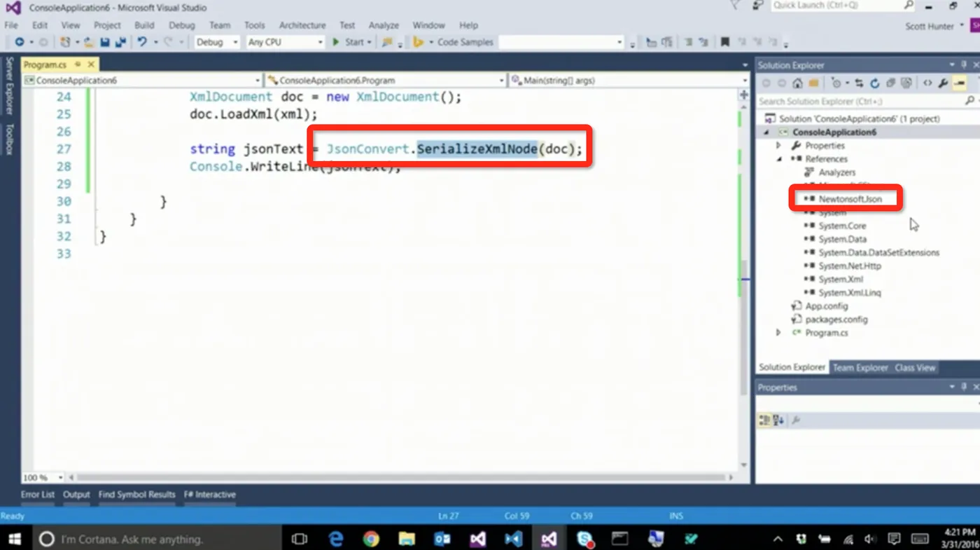Click the View Code icon in Solution Explorer
Screen dimensions: 980x550
tap(927, 83)
